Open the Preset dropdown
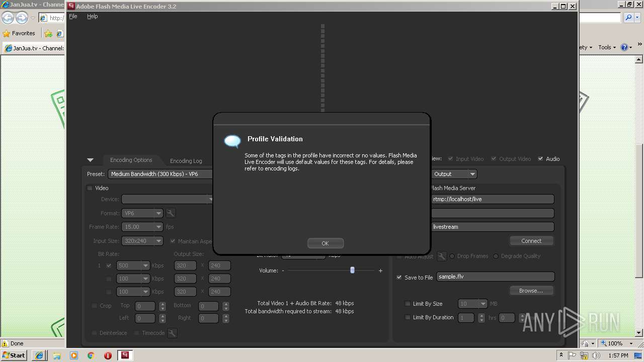This screenshot has height=362, width=644. point(160,174)
